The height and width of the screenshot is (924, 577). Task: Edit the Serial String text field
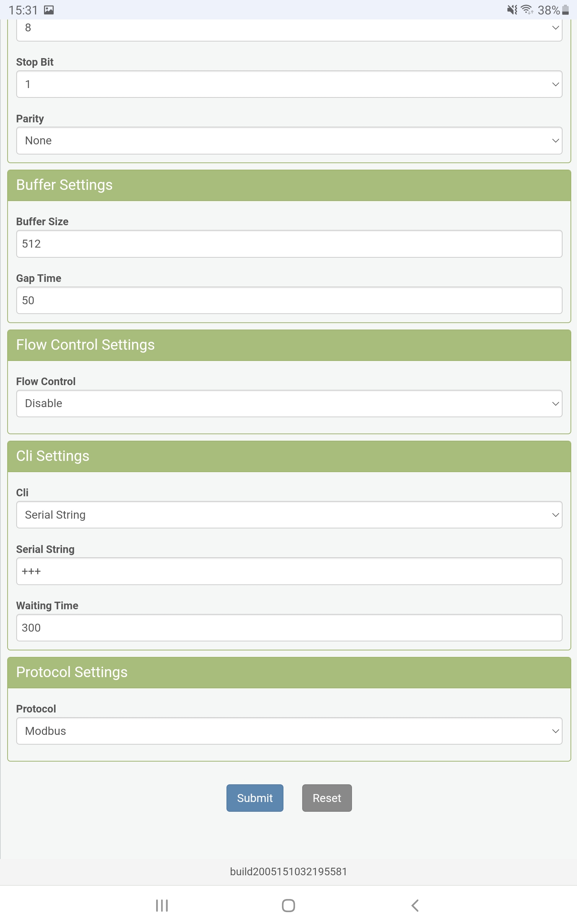coord(289,571)
